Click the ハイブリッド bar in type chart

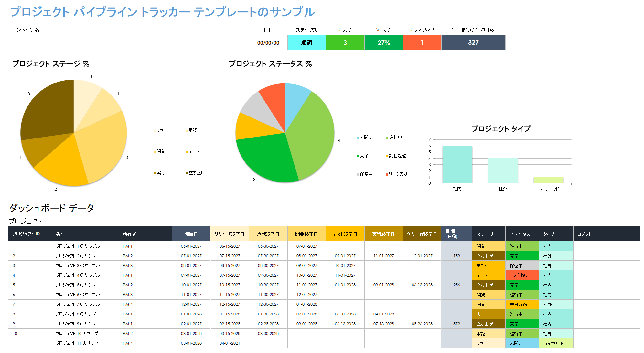coord(548,180)
